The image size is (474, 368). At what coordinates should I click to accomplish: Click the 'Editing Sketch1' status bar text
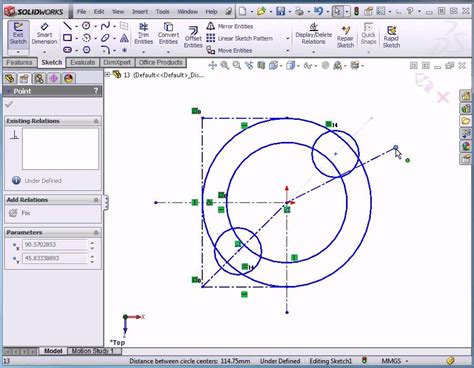coord(330,361)
